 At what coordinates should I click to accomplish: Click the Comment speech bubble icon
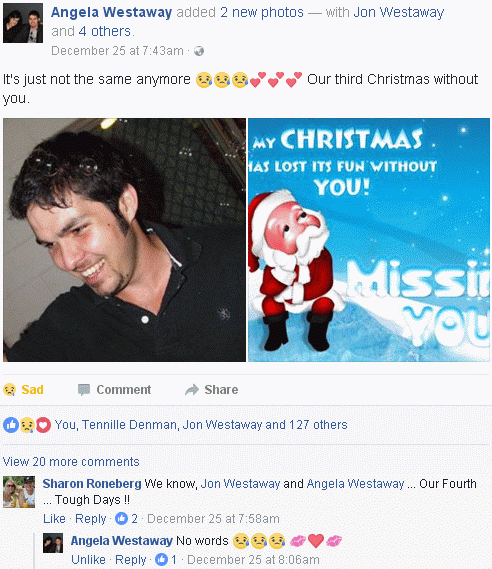pos(84,390)
